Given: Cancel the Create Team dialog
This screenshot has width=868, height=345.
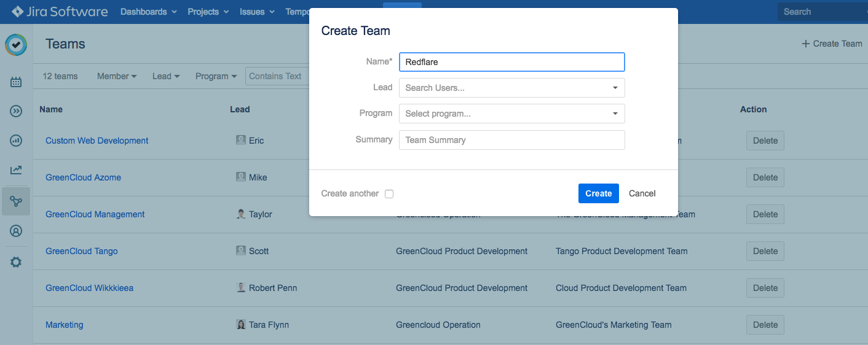Looking at the screenshot, I should click(x=642, y=193).
